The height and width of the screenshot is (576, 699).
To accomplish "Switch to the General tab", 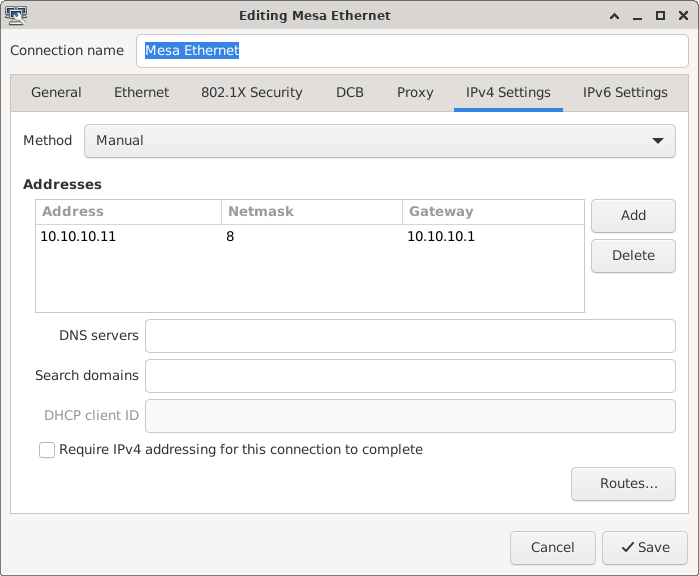I will tap(56, 93).
